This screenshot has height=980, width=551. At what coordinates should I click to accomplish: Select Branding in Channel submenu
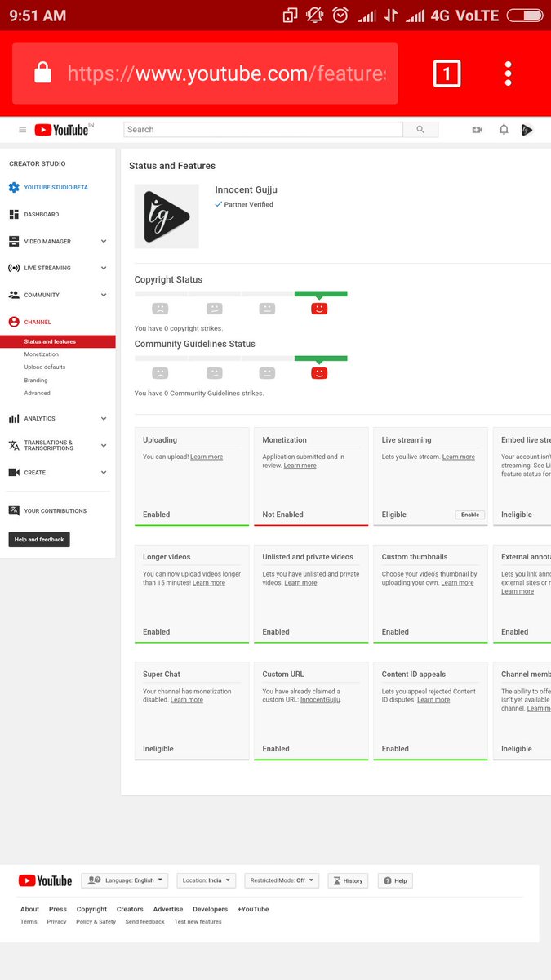[x=36, y=380]
